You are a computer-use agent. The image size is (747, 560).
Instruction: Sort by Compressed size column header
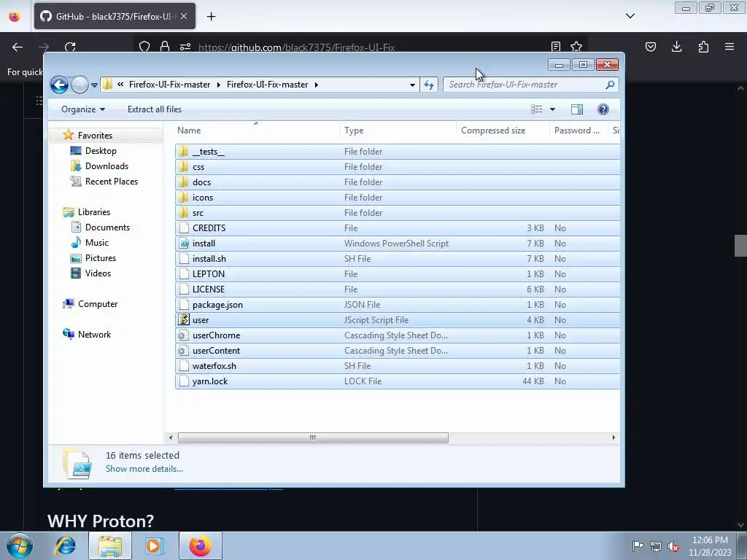pos(502,131)
